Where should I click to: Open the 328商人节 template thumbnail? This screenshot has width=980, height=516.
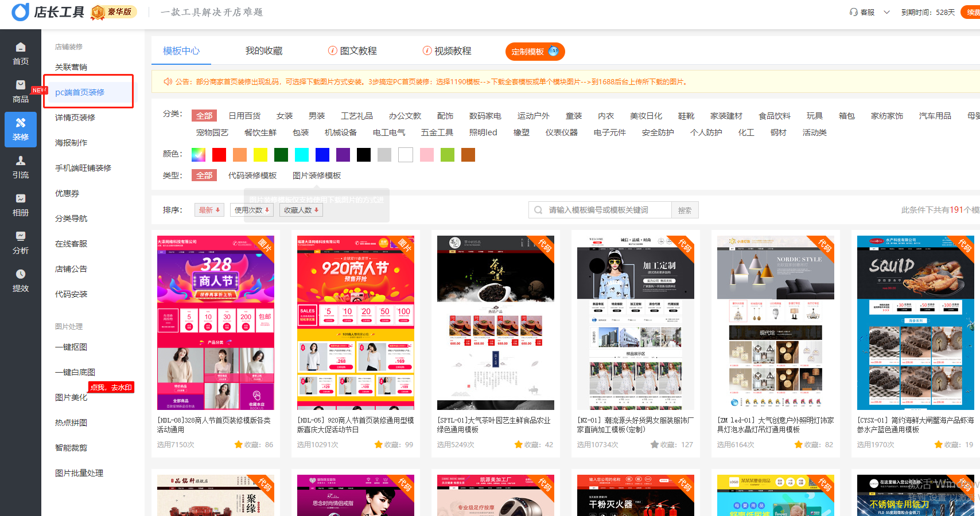pyautogui.click(x=216, y=323)
